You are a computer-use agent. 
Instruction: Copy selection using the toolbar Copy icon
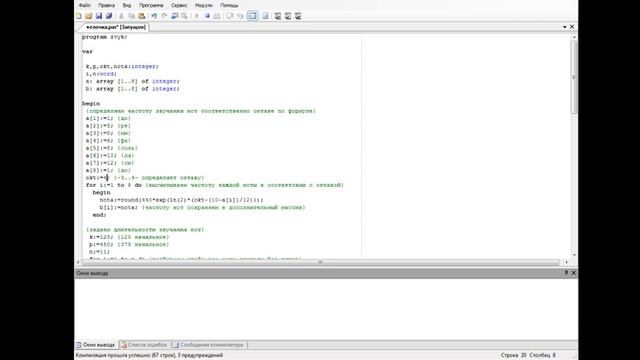tap(131, 16)
